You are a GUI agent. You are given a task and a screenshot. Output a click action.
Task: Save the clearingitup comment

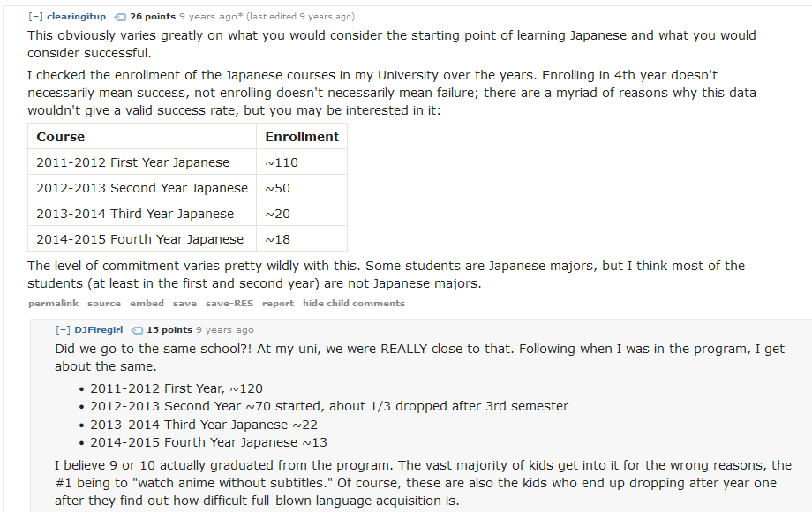point(184,304)
